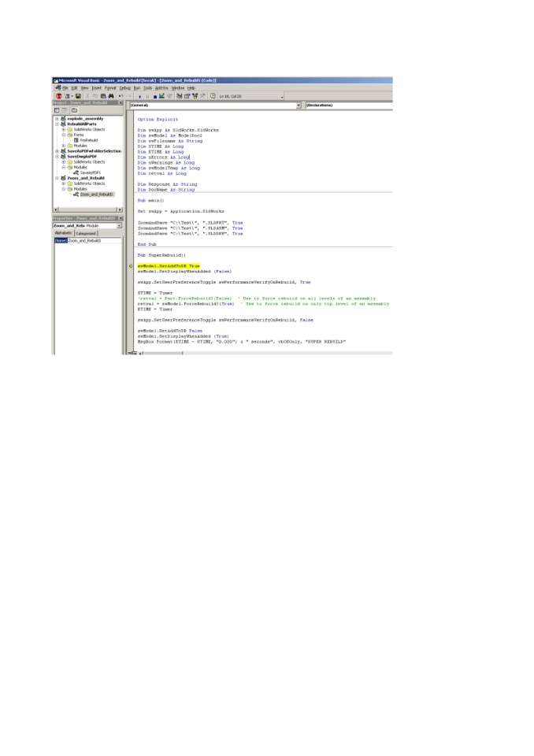The width and height of the screenshot is (534, 756).
Task: Click highlighted line swModel.SetAddToDB True
Action: point(169,266)
